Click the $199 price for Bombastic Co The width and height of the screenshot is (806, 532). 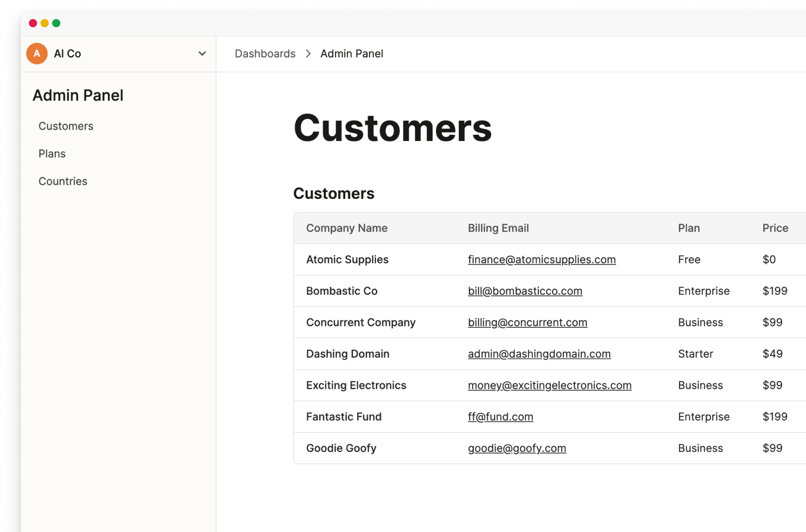775,291
